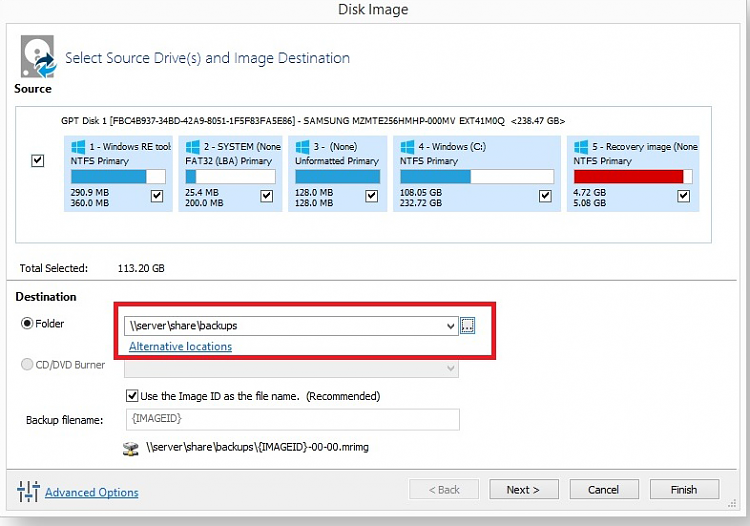The image size is (750, 526).
Task: Open the Advanced Options link
Action: point(92,493)
